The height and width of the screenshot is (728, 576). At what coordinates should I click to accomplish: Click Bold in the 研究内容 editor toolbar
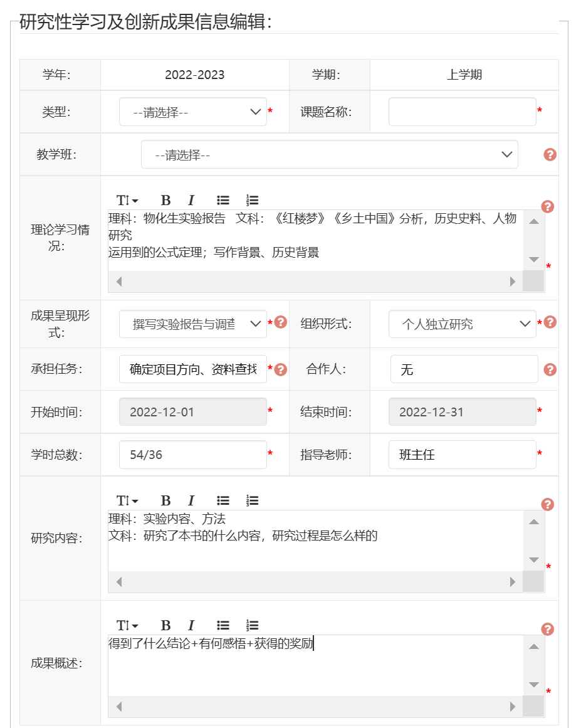[165, 500]
